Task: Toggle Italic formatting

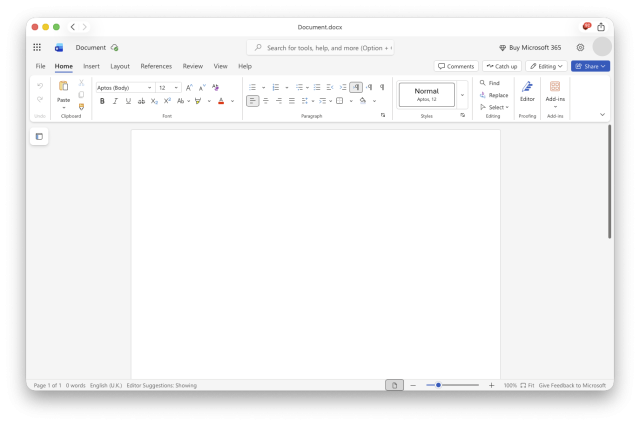Action: coord(115,101)
